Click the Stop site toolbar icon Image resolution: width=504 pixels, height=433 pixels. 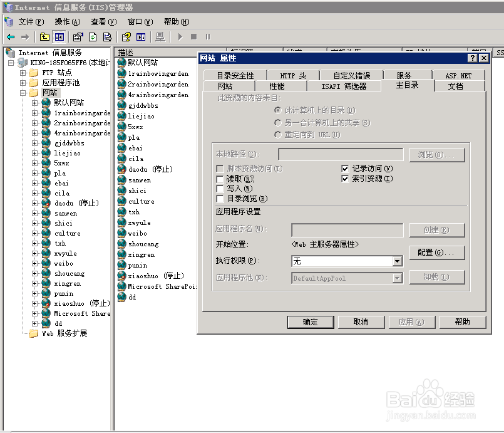(193, 37)
